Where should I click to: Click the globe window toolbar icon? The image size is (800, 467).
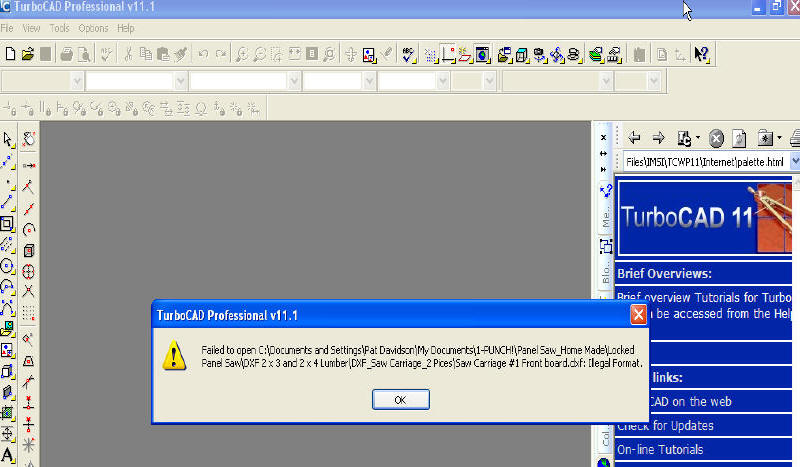482,54
